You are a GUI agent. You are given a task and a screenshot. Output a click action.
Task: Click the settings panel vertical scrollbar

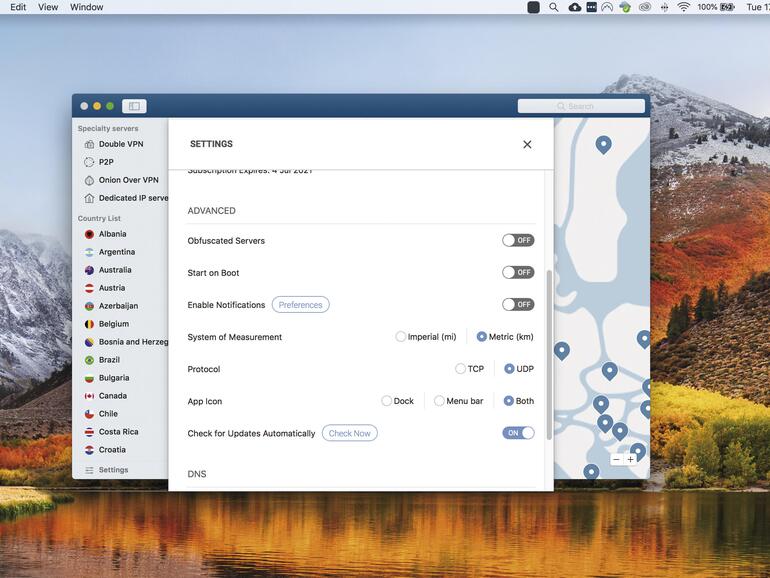coord(550,355)
